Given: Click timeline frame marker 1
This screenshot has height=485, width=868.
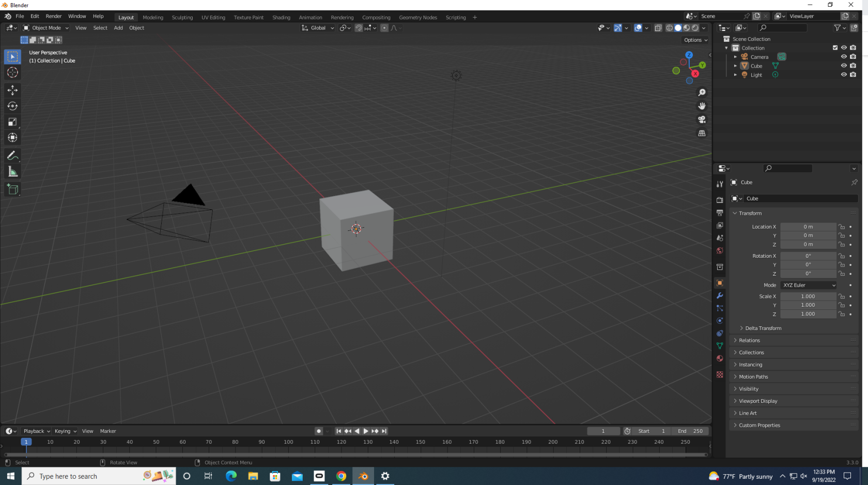Looking at the screenshot, I should pyautogui.click(x=26, y=442).
